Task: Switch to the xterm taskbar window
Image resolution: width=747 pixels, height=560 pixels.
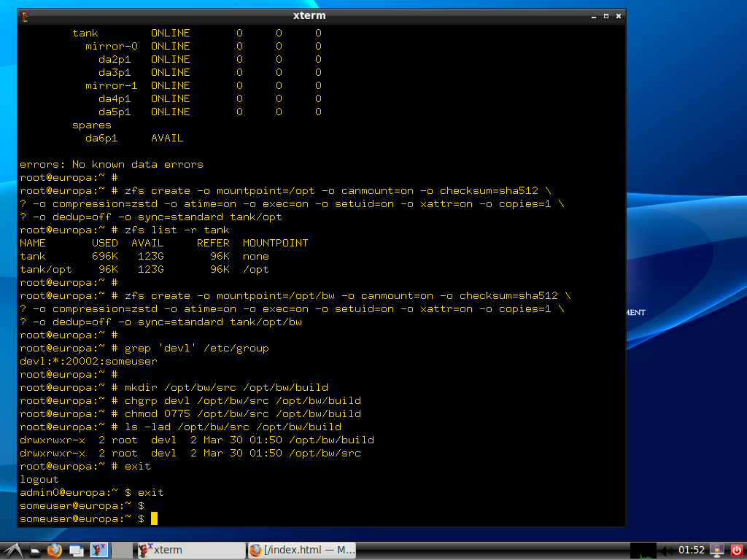Action: 190,550
